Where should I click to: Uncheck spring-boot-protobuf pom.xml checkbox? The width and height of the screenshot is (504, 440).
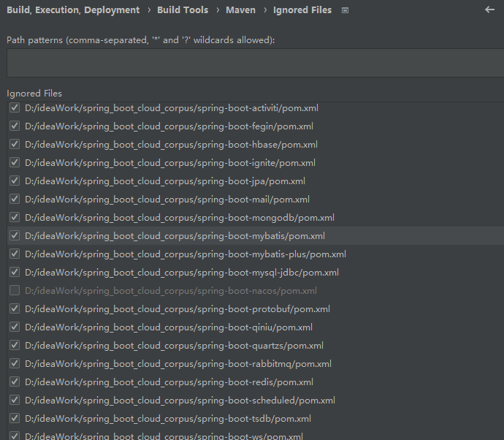(x=15, y=308)
